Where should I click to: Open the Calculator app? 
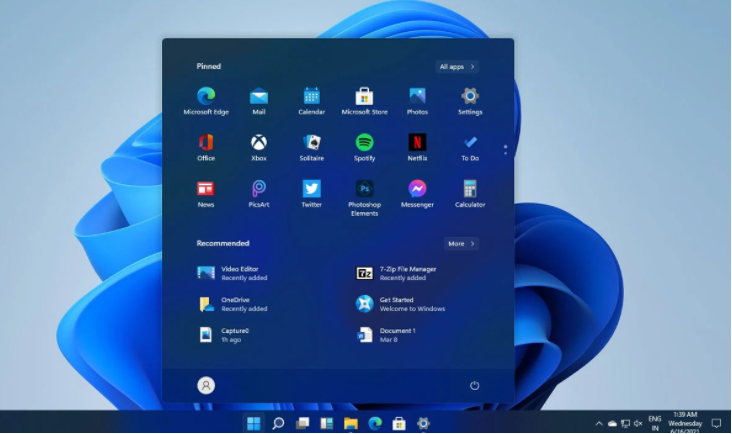pyautogui.click(x=470, y=189)
